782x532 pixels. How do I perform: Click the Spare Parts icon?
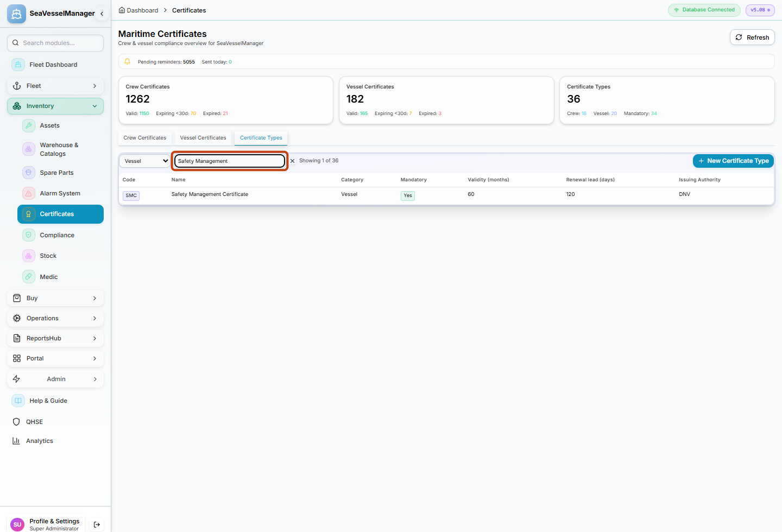coord(29,172)
